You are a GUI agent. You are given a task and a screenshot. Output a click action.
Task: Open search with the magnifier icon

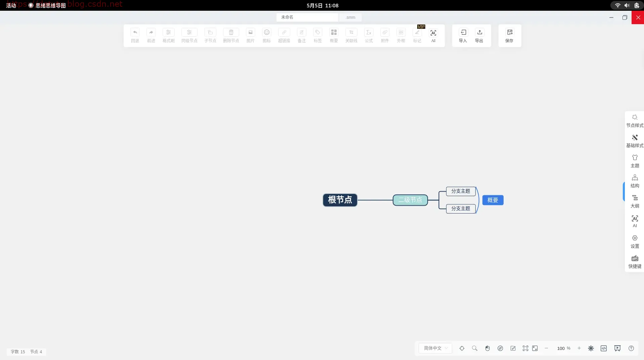click(475, 348)
